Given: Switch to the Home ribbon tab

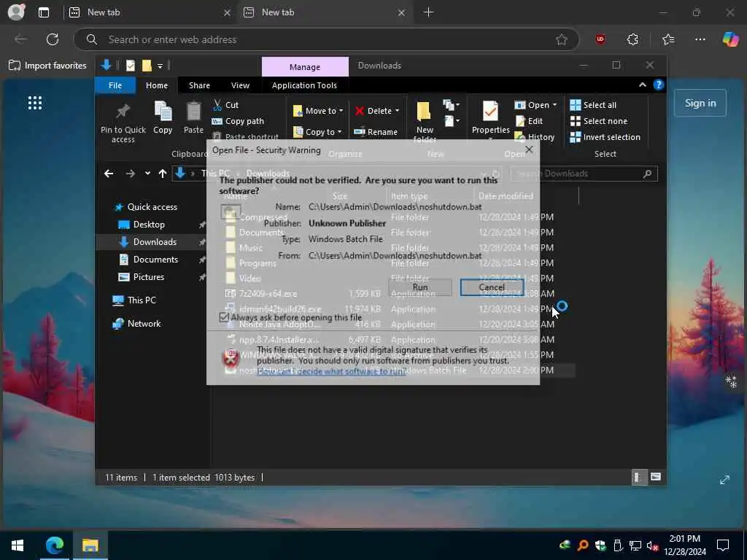Looking at the screenshot, I should pos(157,85).
